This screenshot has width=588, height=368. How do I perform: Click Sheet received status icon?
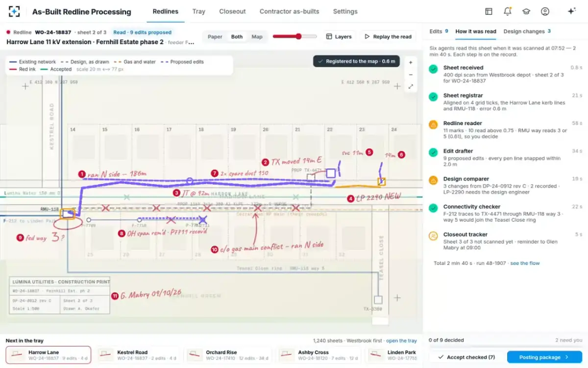[433, 69]
